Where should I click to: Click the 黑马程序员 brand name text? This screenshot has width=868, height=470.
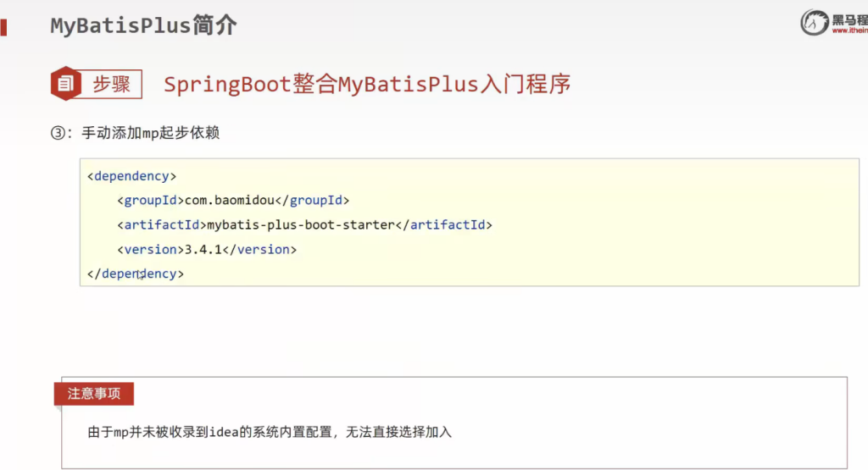click(x=850, y=18)
